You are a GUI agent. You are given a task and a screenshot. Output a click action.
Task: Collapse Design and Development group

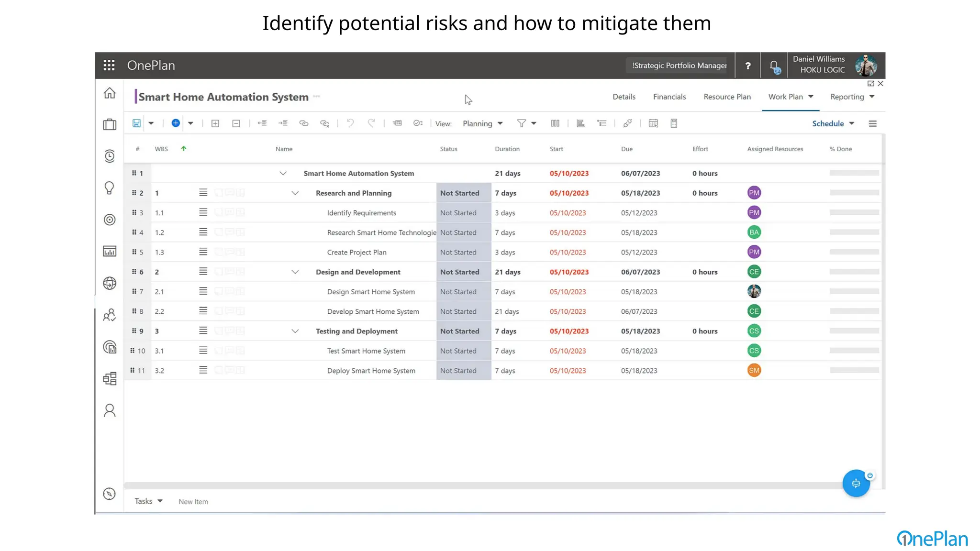[295, 272]
